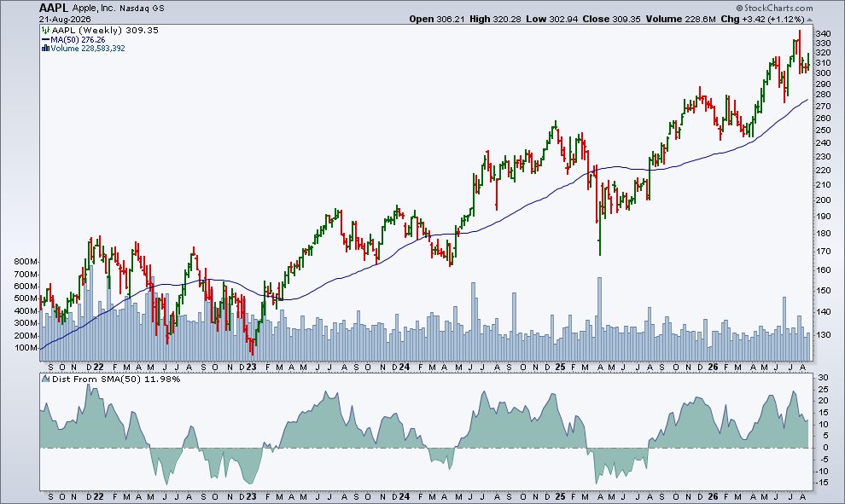Image resolution: width=845 pixels, height=504 pixels.
Task: Click the 280 price axis label
Action: pos(823,95)
